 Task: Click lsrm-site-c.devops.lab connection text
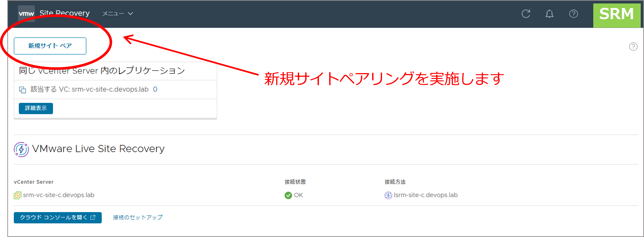[x=426, y=195]
